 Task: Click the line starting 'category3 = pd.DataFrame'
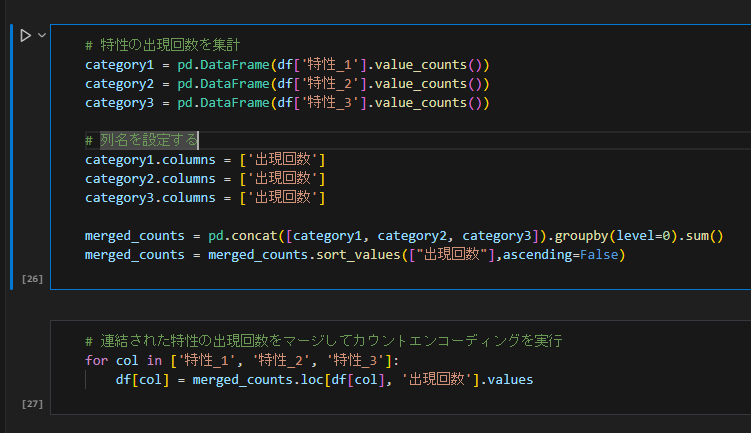click(287, 103)
